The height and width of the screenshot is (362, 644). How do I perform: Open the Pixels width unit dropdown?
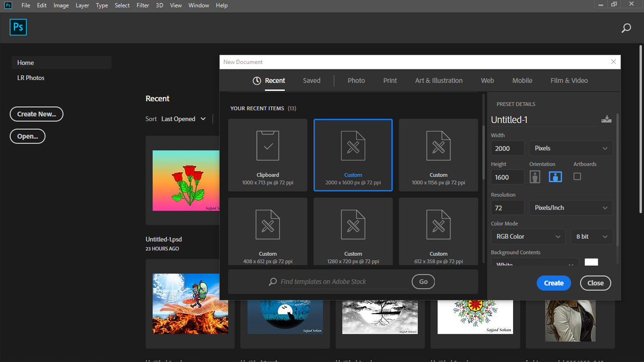tap(571, 148)
